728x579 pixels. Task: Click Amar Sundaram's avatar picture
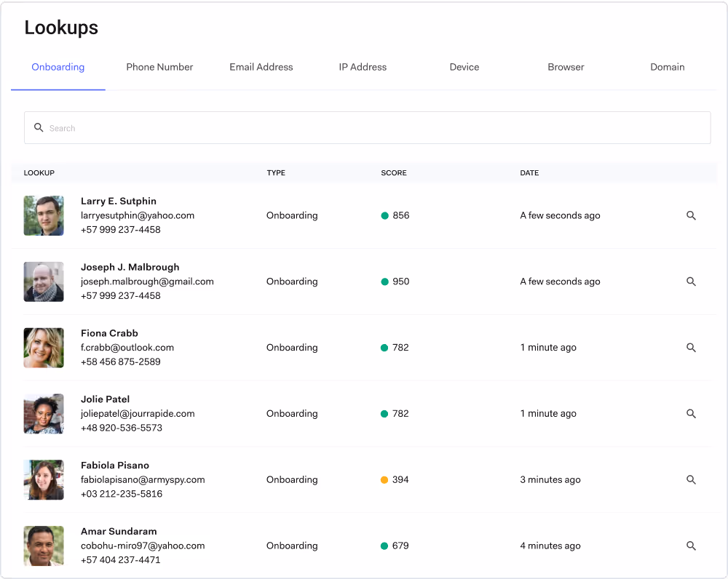[44, 546]
